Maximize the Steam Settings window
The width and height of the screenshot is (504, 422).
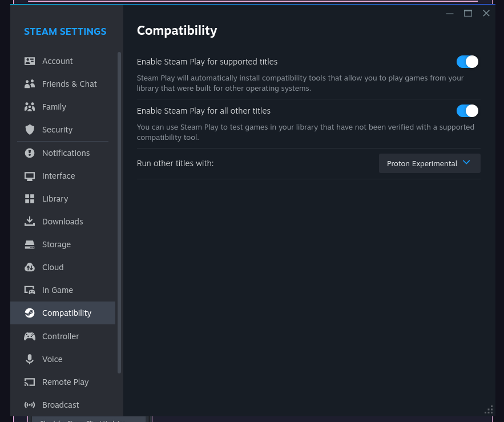pos(468,13)
